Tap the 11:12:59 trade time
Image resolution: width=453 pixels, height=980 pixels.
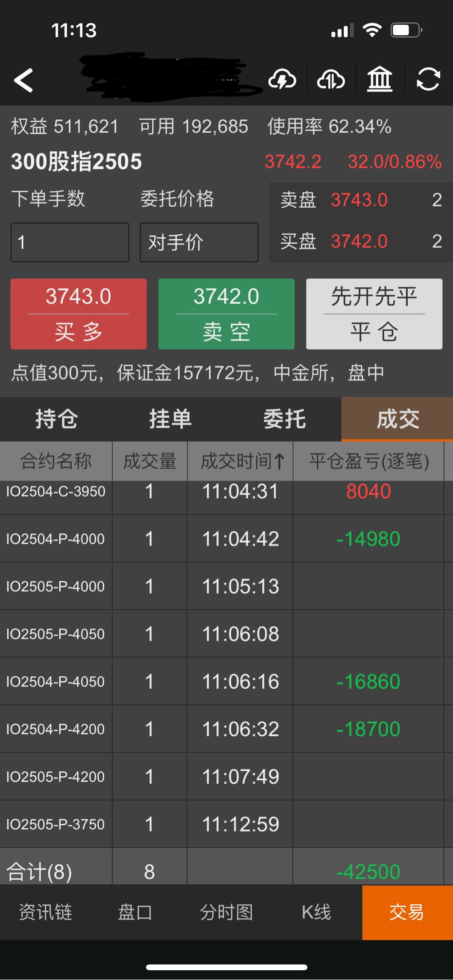240,824
